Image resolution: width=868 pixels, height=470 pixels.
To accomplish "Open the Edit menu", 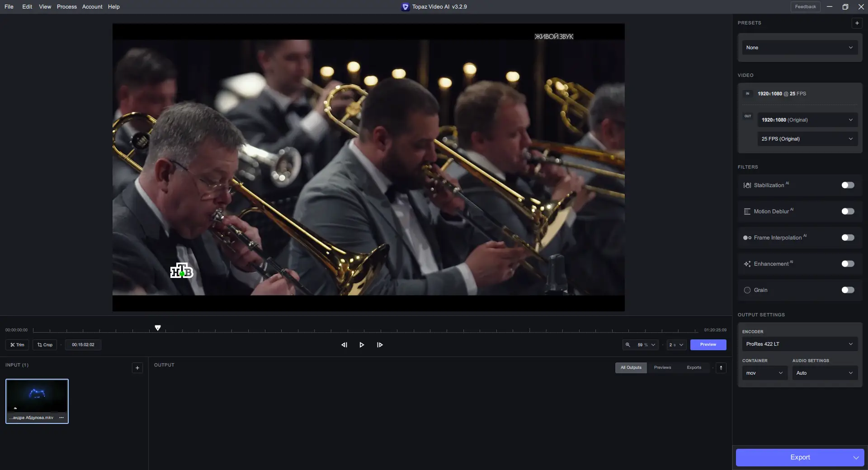I will click(x=27, y=7).
